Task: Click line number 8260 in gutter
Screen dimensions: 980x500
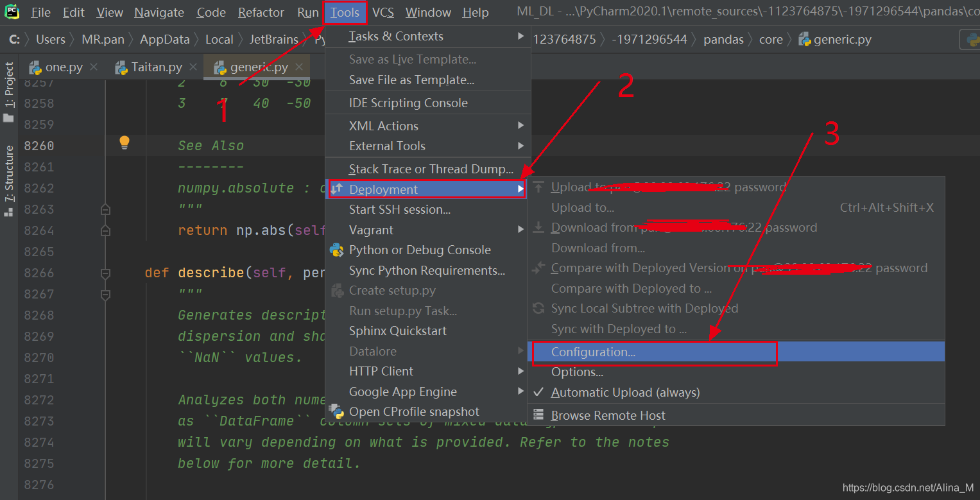Action: pos(39,146)
